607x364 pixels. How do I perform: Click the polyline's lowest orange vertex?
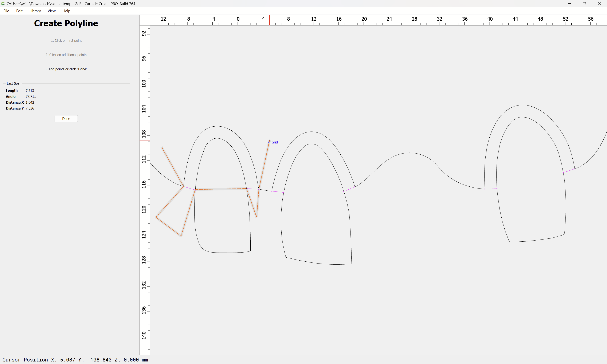point(181,236)
